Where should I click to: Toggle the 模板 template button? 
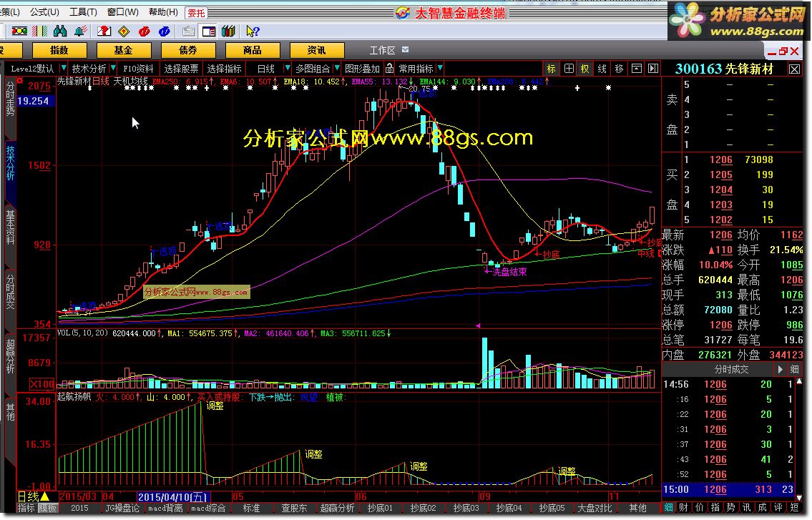(47, 508)
